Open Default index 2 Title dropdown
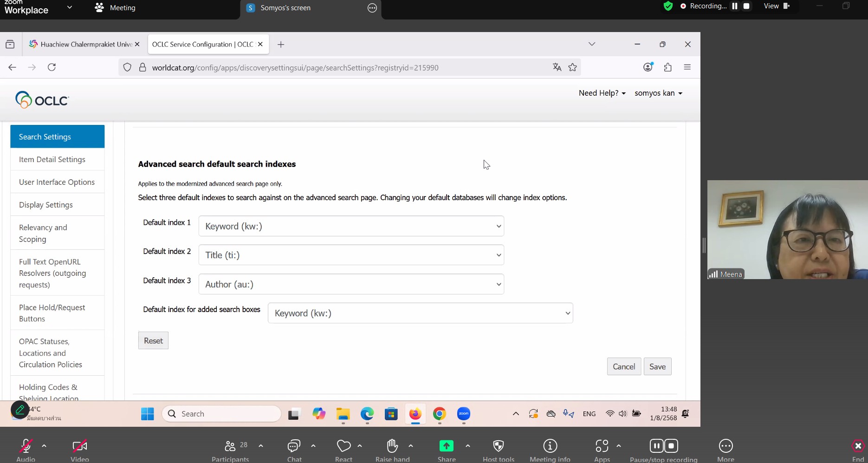868x463 pixels. 351,255
